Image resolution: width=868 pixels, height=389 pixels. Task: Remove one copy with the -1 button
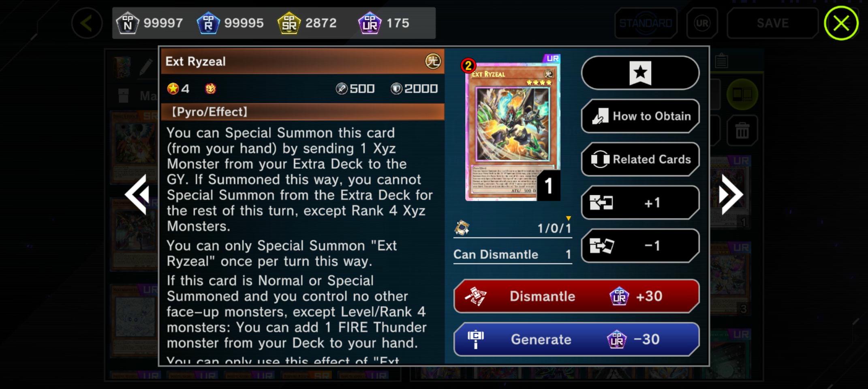point(640,246)
